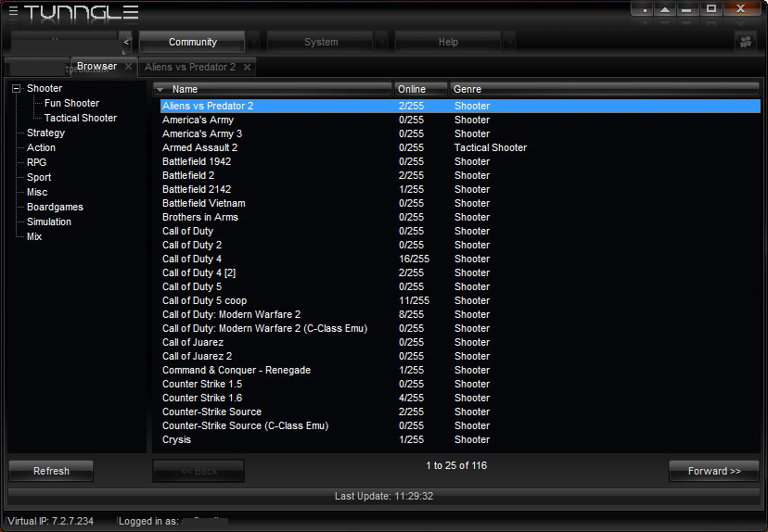Select Call of Duty 5 coop row
The image size is (768, 532).
coord(460,300)
